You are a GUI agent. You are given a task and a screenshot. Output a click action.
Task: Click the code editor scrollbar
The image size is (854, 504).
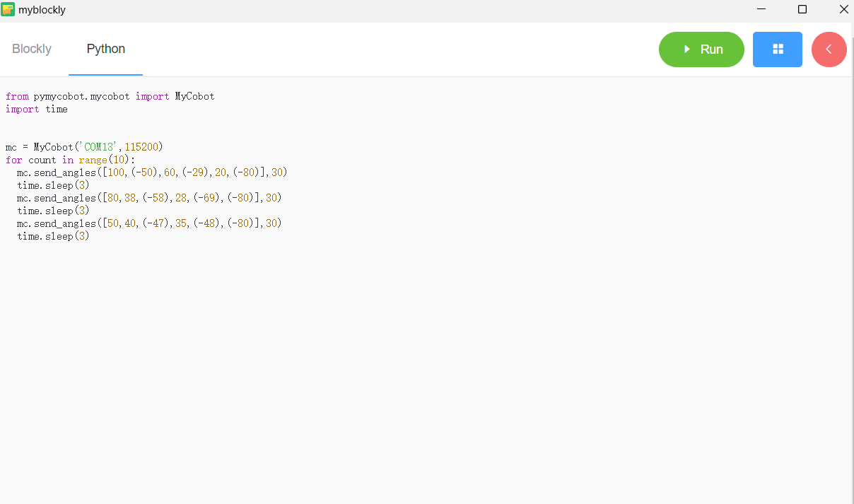(x=850, y=283)
